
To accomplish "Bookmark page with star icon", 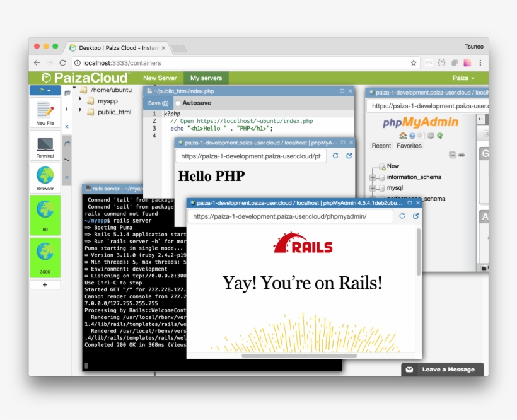I will (x=413, y=62).
